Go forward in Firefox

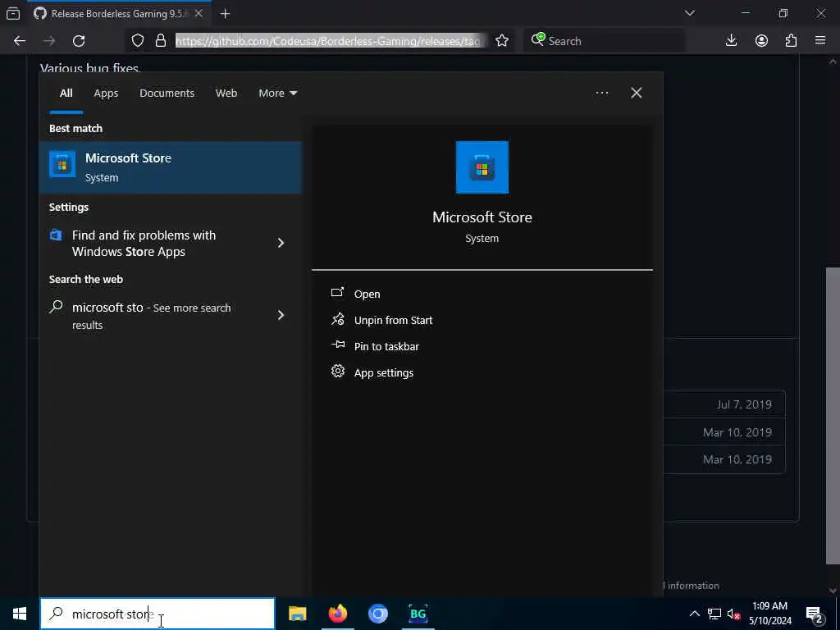49,41
